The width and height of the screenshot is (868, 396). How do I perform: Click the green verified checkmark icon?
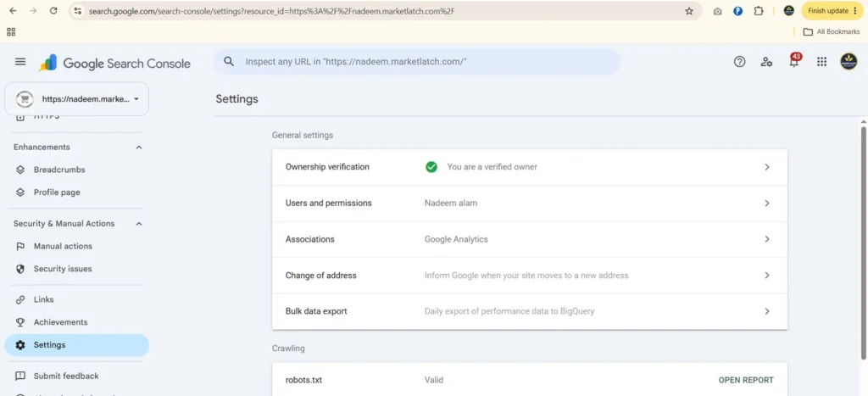click(431, 167)
